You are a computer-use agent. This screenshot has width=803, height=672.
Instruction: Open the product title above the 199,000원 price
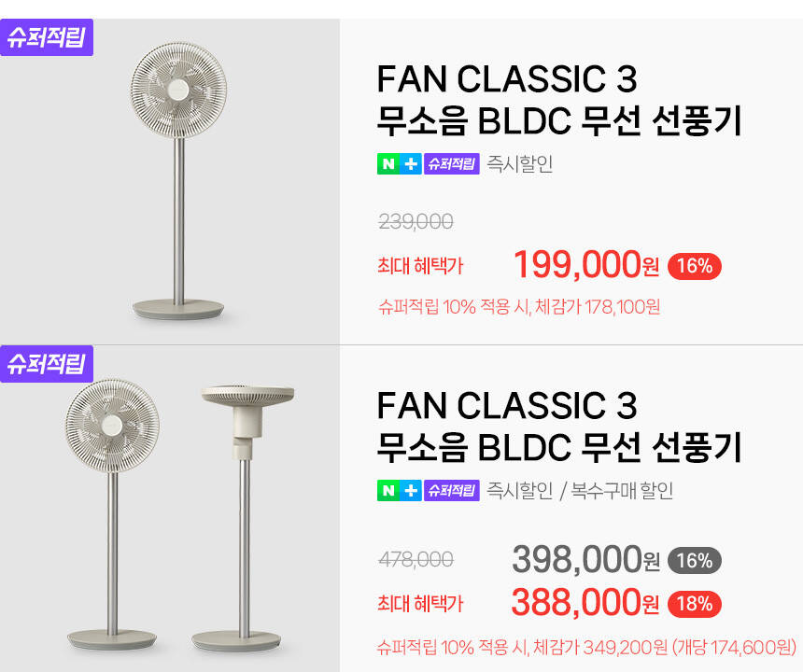point(558,100)
